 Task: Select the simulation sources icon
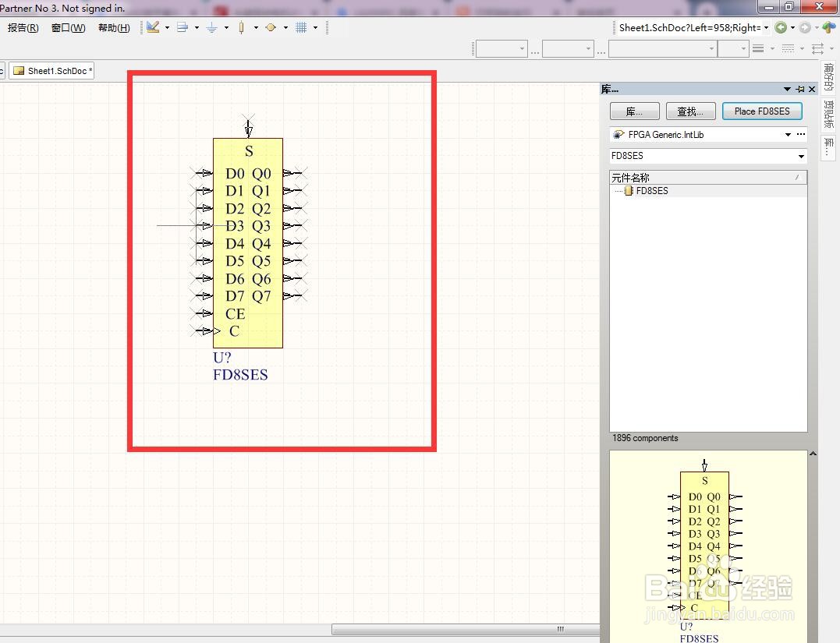(x=271, y=27)
